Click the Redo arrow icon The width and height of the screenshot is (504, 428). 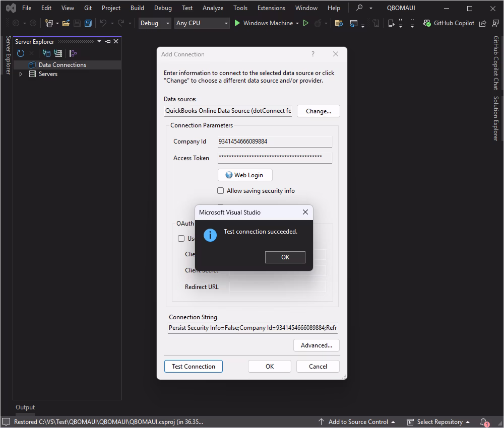121,23
